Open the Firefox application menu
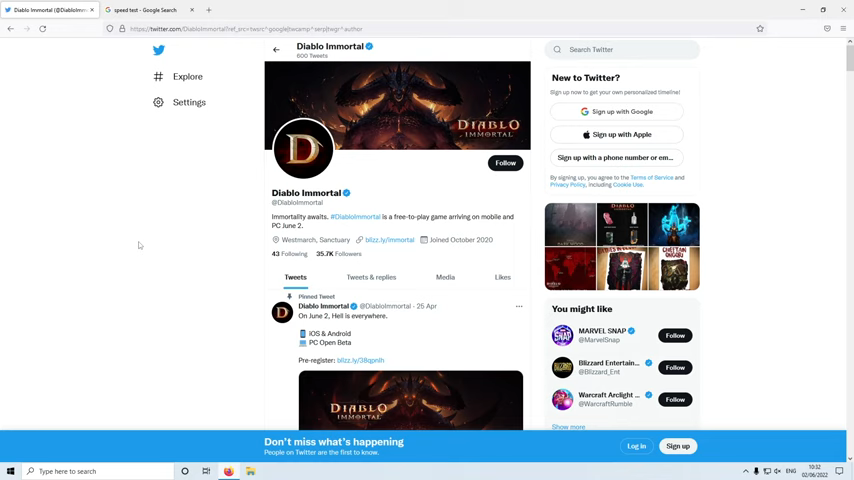The image size is (854, 480). (x=843, y=29)
